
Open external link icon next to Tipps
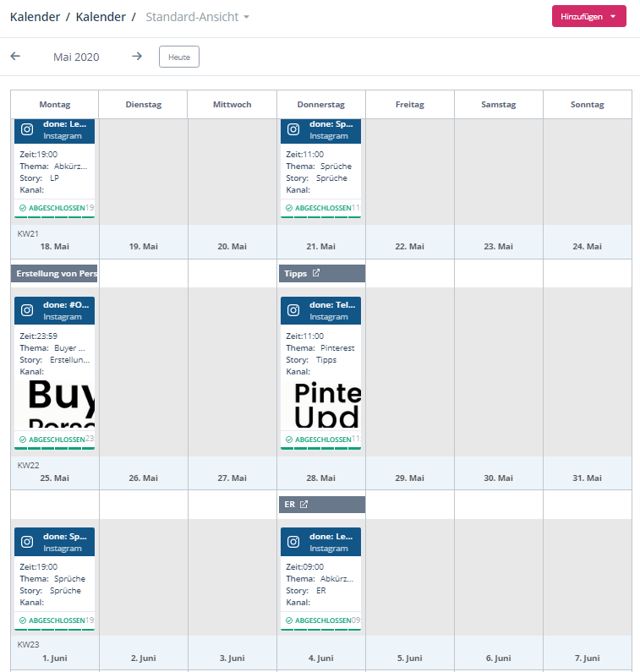tap(316, 273)
